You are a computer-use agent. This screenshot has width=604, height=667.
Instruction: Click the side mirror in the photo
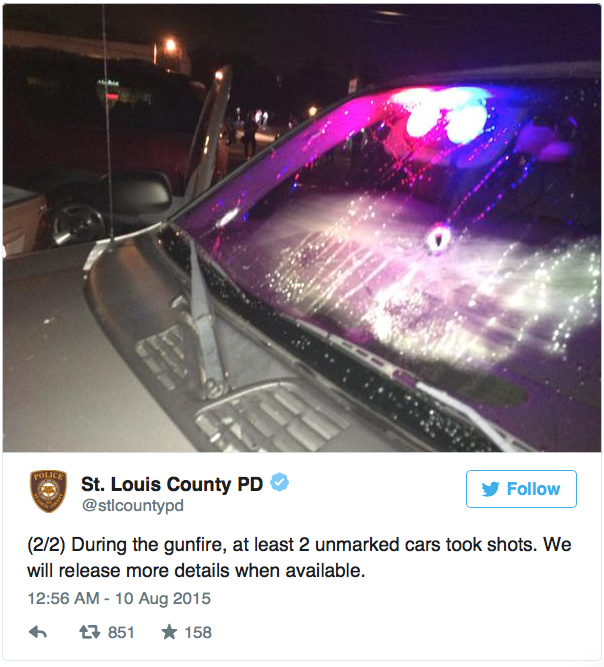coord(140,194)
